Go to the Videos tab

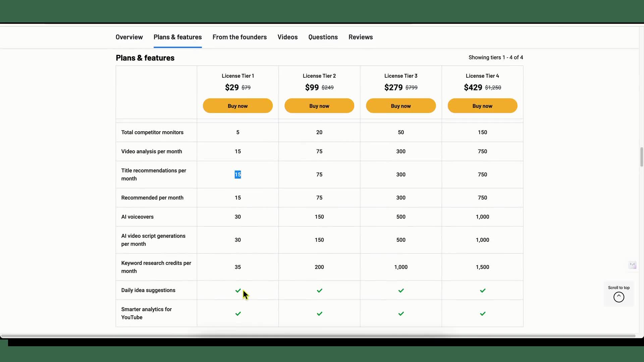pyautogui.click(x=287, y=37)
